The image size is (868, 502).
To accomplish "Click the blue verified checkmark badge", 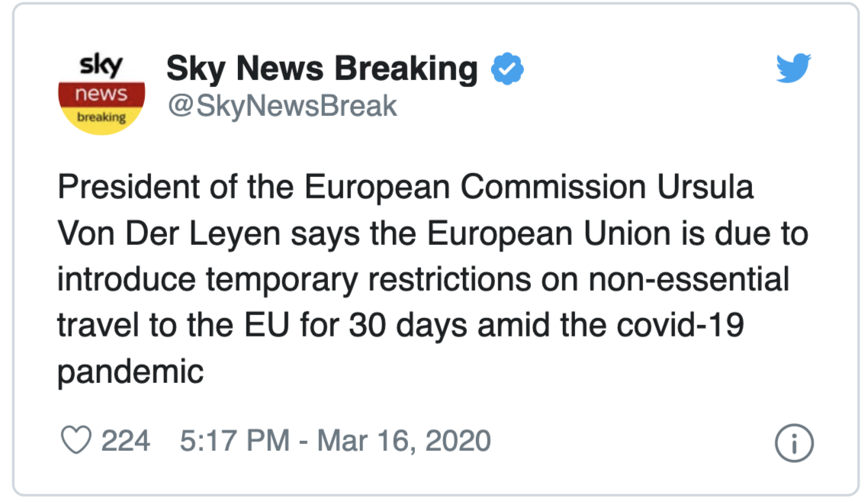I will 506,70.
